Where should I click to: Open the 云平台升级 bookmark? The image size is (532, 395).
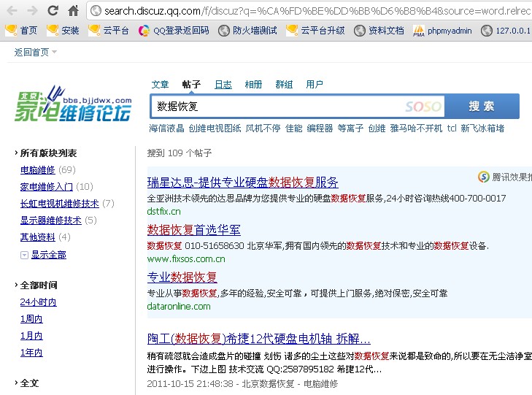point(315,31)
